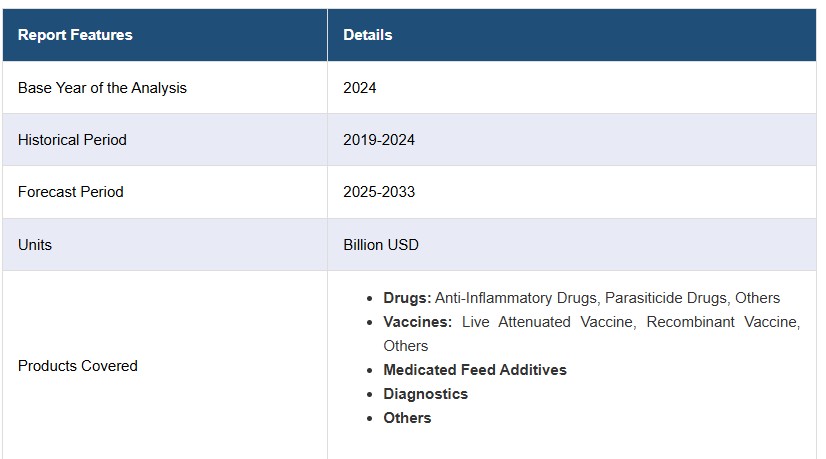Click the Live Attenuated Vaccine text
This screenshot has height=459, width=826.
[549, 322]
